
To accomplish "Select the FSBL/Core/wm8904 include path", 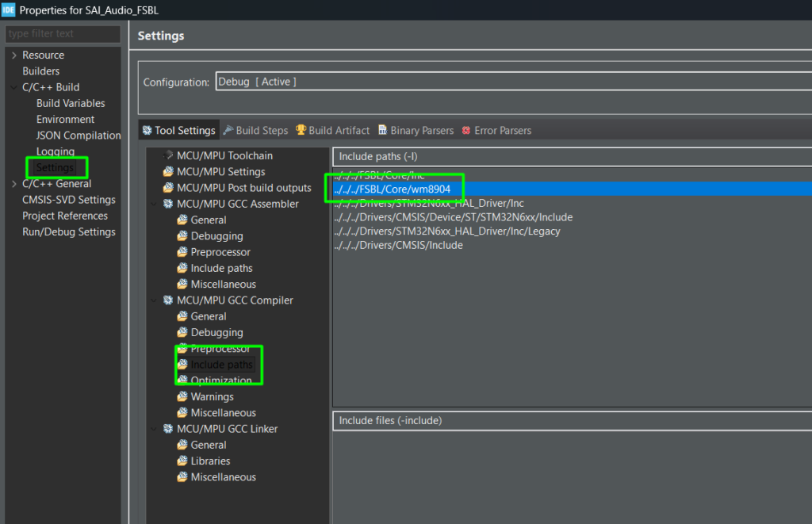I will pos(392,189).
